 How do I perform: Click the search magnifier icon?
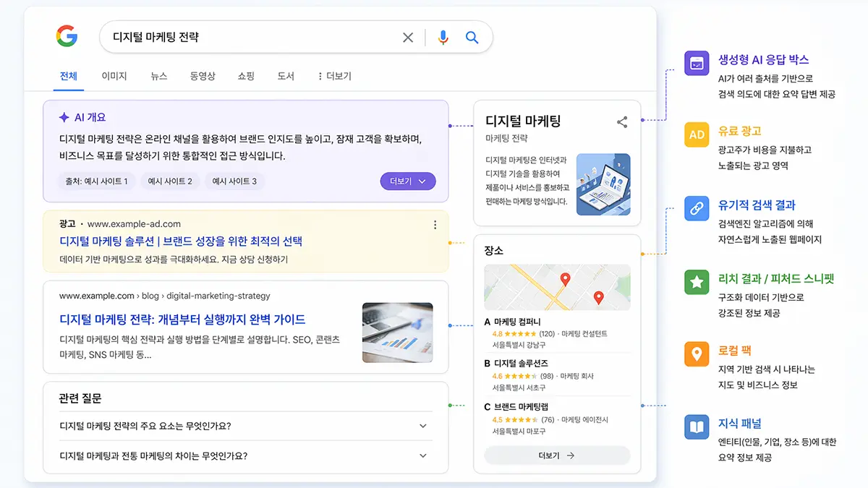tap(472, 37)
